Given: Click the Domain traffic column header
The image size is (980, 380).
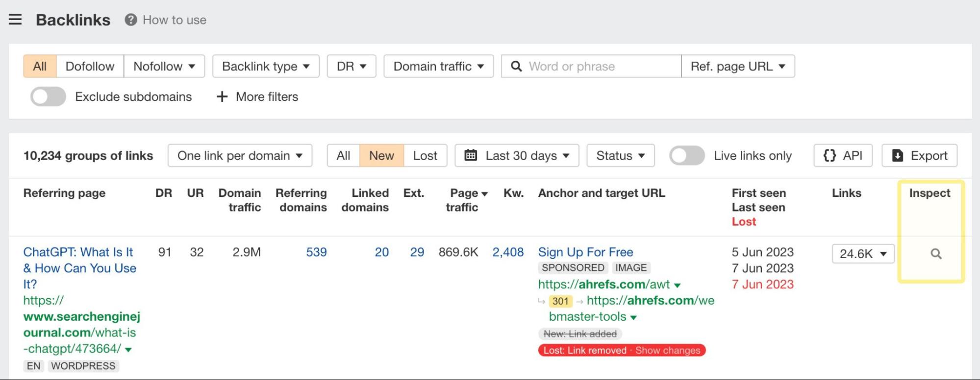Looking at the screenshot, I should [x=240, y=200].
